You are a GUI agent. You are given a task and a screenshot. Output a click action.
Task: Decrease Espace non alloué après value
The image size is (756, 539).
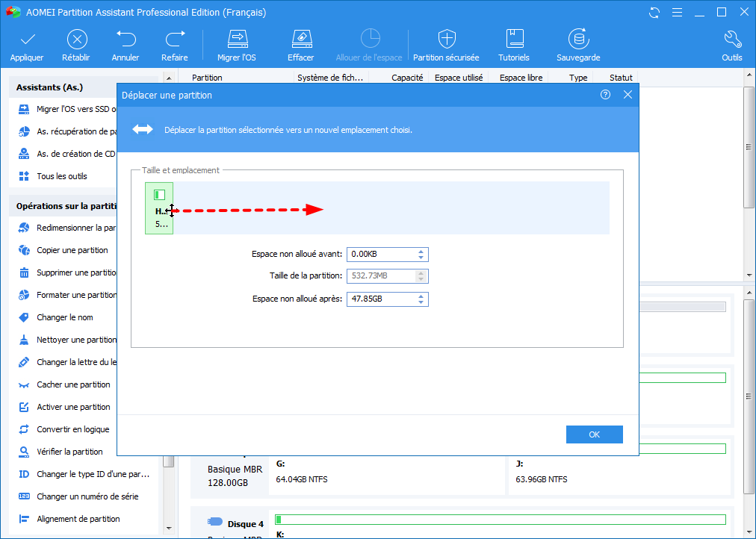click(421, 302)
